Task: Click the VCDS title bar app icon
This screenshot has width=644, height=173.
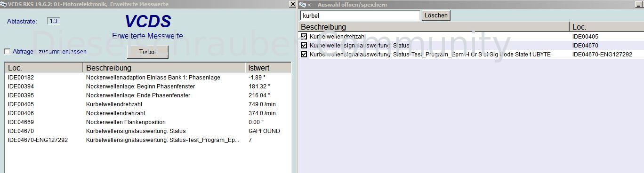Action: [x=3, y=4]
